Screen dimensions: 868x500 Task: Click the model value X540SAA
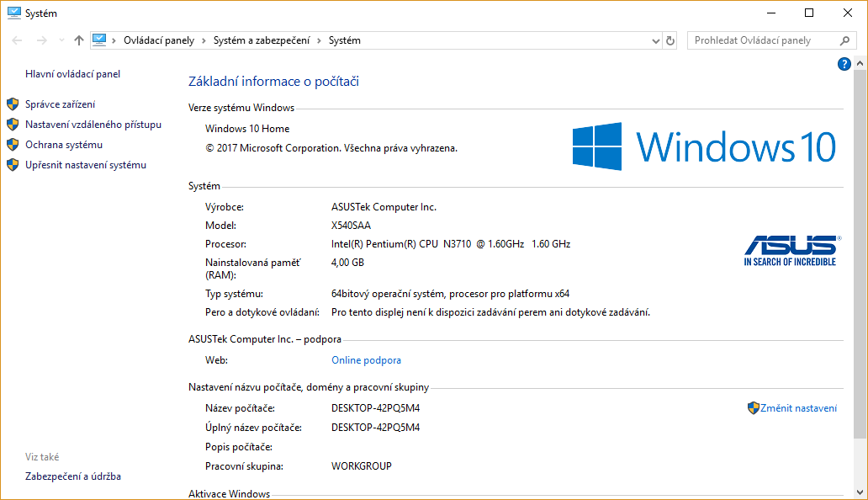[x=351, y=226]
